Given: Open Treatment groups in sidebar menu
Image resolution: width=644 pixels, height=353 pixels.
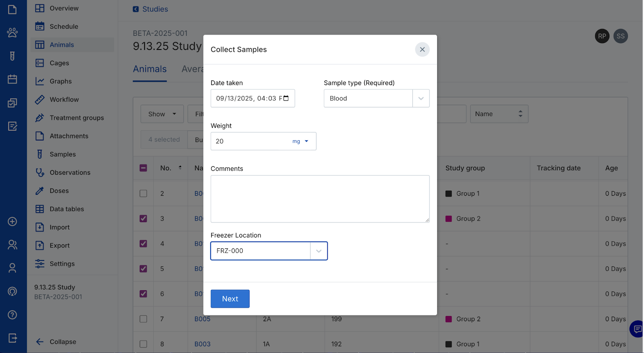Looking at the screenshot, I should [x=76, y=118].
